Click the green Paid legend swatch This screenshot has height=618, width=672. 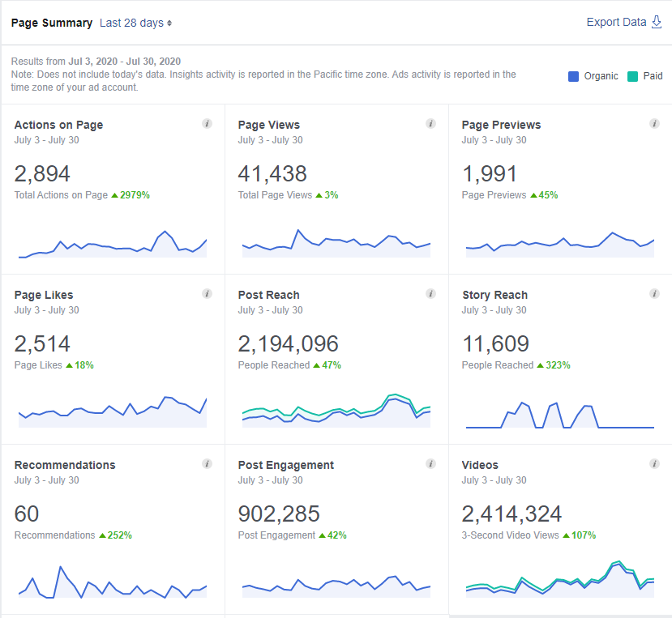pyautogui.click(x=632, y=76)
